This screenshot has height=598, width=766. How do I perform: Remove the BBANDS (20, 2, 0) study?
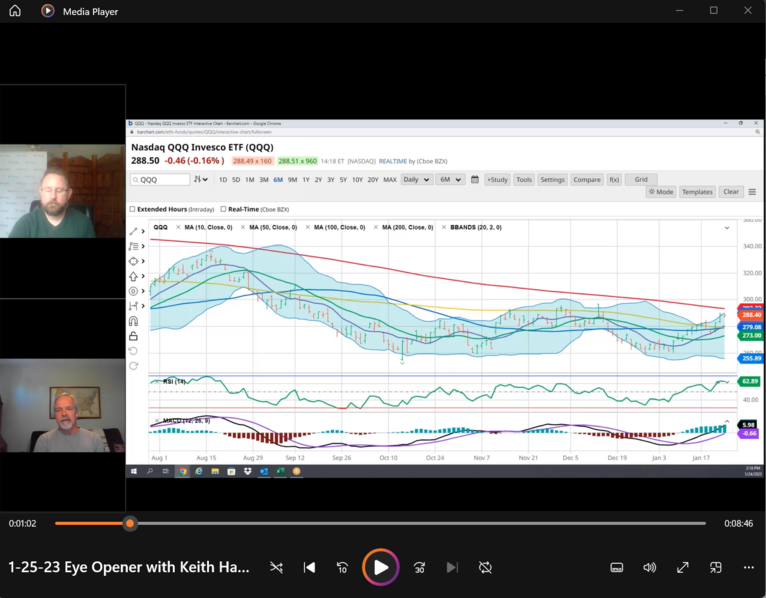pos(444,227)
